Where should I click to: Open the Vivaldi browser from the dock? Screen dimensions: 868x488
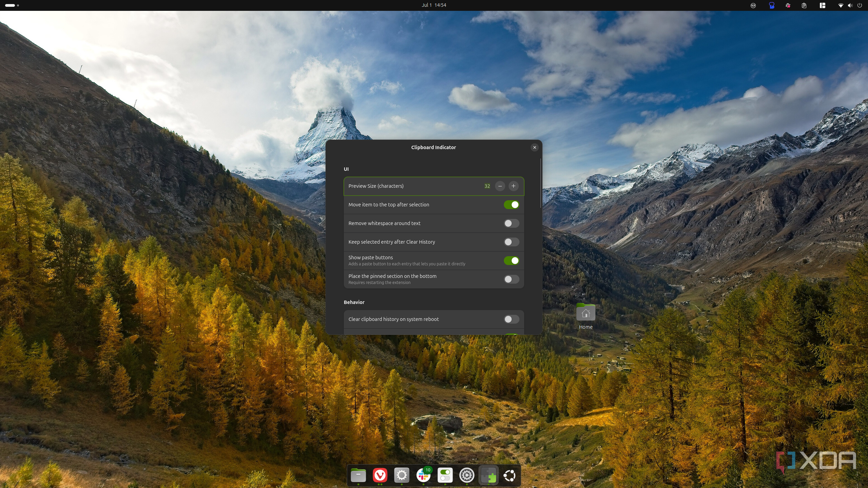click(x=380, y=475)
